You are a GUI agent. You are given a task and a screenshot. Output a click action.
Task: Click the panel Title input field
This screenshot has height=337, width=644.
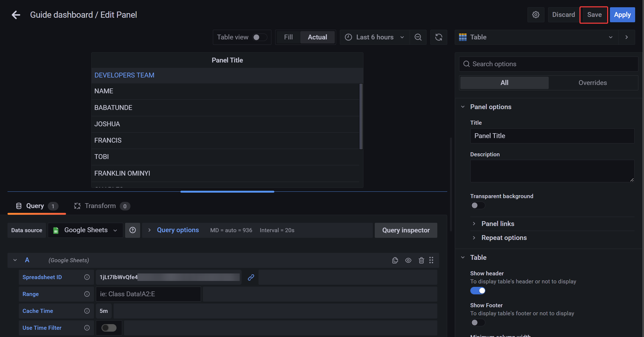click(552, 136)
